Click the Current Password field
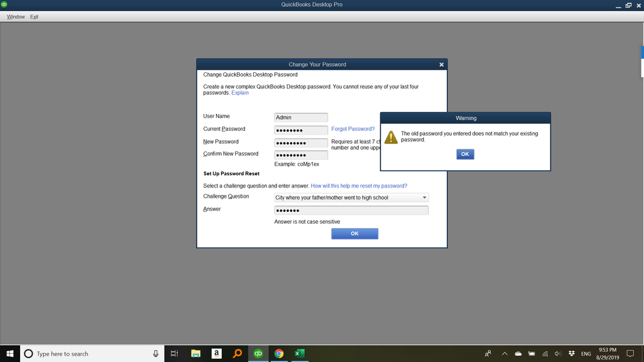 point(301,130)
